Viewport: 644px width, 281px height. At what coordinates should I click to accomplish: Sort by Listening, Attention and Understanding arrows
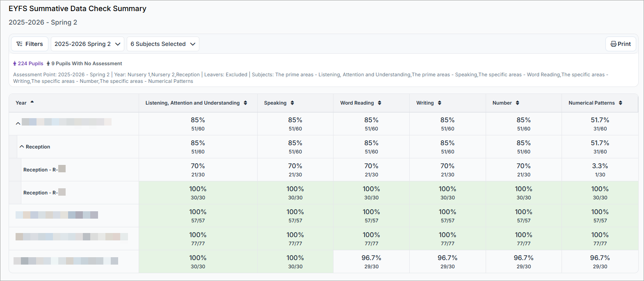[x=245, y=103]
